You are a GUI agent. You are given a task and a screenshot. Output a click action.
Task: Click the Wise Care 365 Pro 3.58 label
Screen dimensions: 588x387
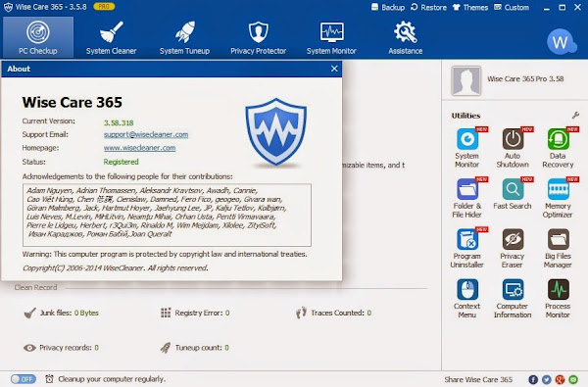[525, 78]
